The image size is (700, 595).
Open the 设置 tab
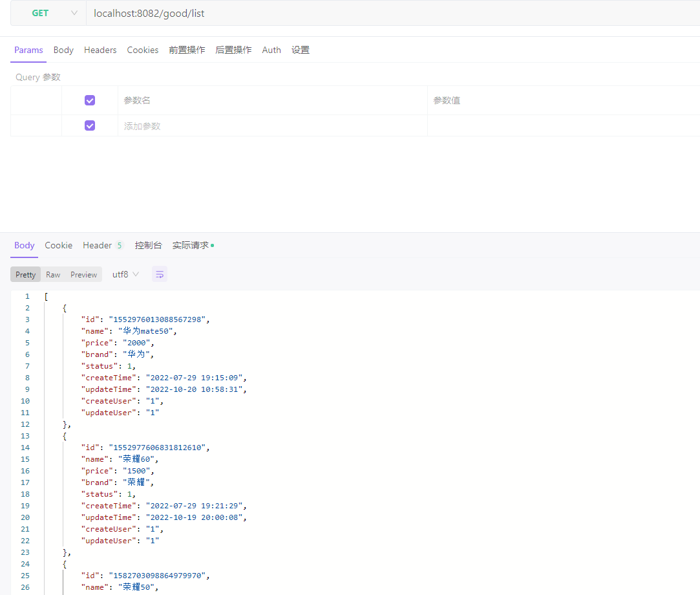pyautogui.click(x=301, y=50)
